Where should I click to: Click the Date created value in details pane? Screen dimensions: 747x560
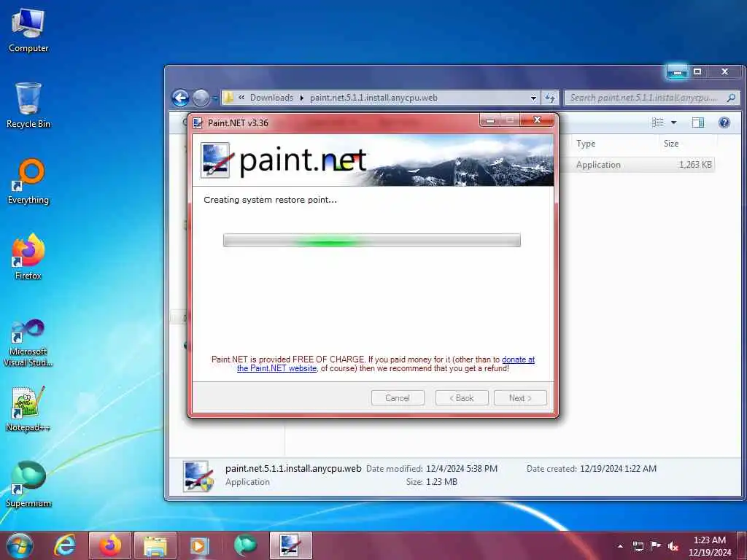click(x=618, y=469)
